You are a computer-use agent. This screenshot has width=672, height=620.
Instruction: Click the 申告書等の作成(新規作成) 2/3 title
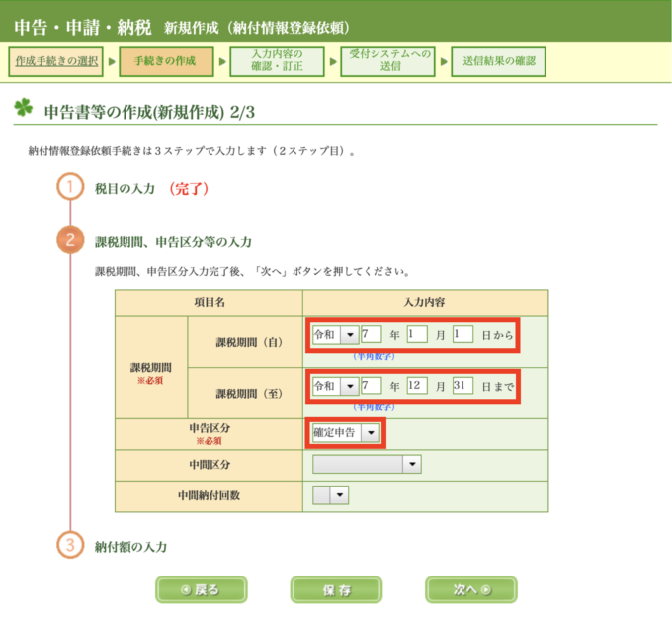pos(149,112)
